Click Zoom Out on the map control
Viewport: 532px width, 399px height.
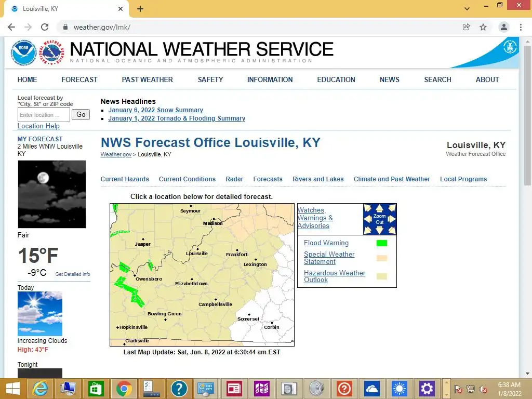(379, 219)
